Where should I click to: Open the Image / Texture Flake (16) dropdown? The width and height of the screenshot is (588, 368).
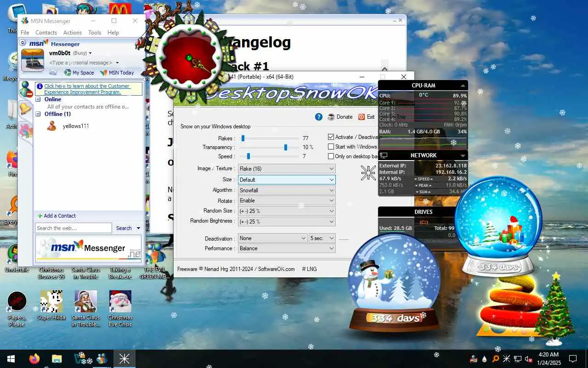tap(287, 169)
